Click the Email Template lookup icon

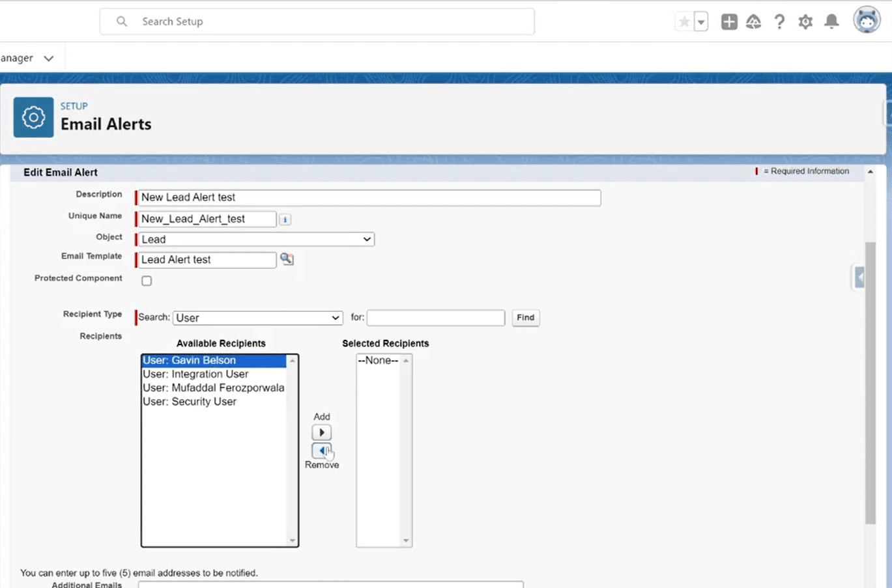[x=287, y=259]
